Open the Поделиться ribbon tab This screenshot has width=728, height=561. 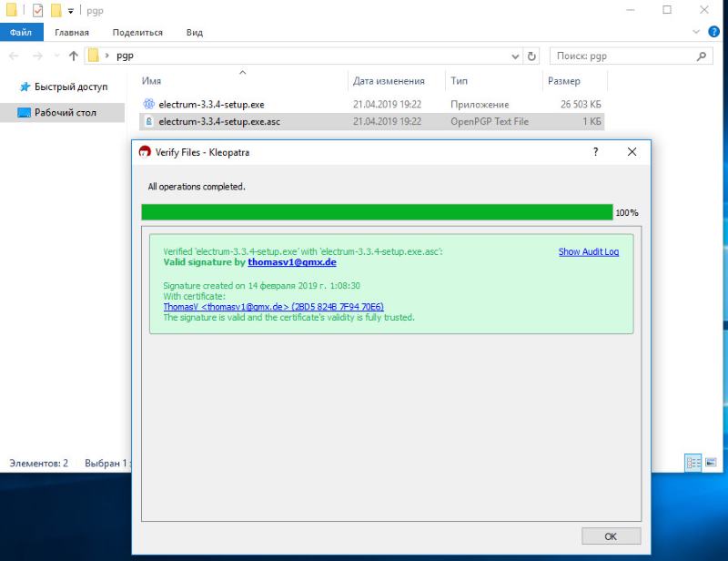point(137,33)
